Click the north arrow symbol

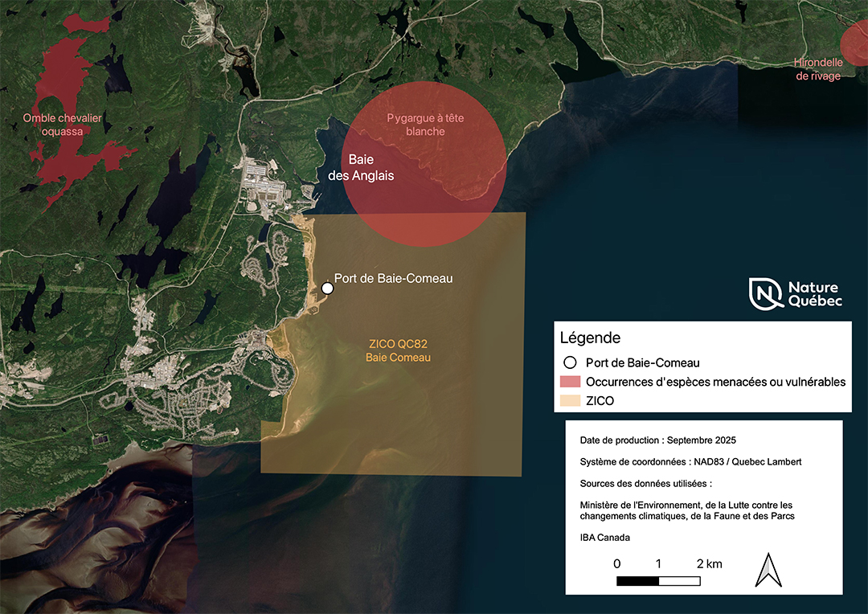pyautogui.click(x=769, y=571)
